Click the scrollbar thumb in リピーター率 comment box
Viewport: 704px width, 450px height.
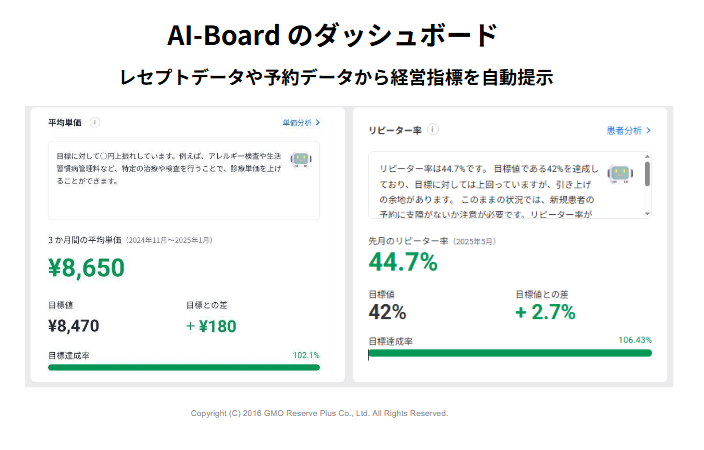(x=647, y=174)
